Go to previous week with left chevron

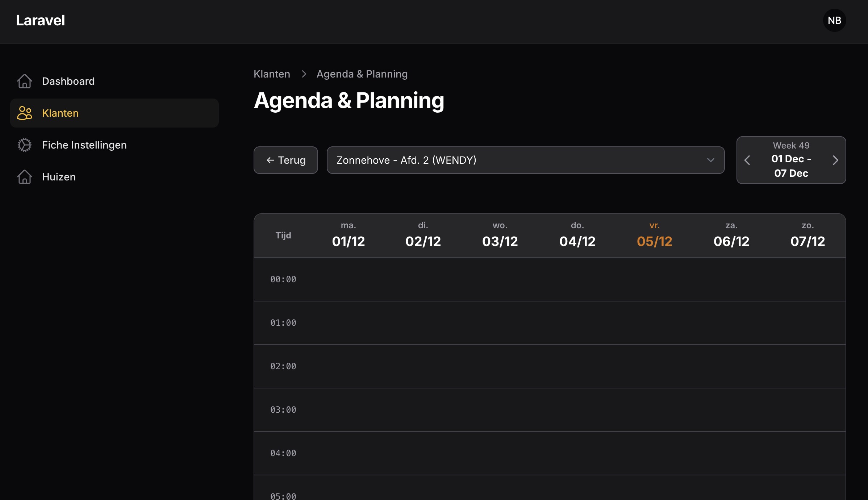click(747, 160)
